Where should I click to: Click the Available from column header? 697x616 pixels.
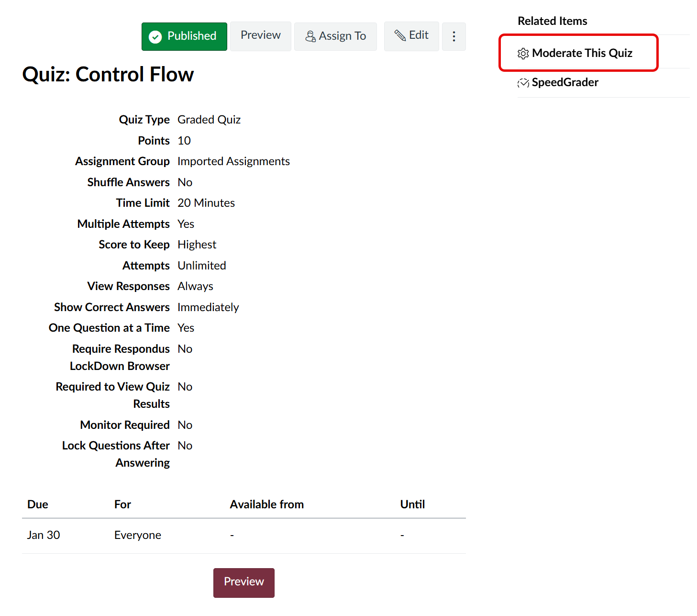click(266, 504)
